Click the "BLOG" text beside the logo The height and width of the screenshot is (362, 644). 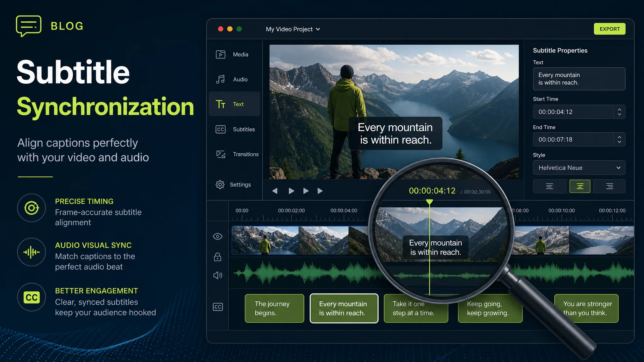pyautogui.click(x=67, y=26)
